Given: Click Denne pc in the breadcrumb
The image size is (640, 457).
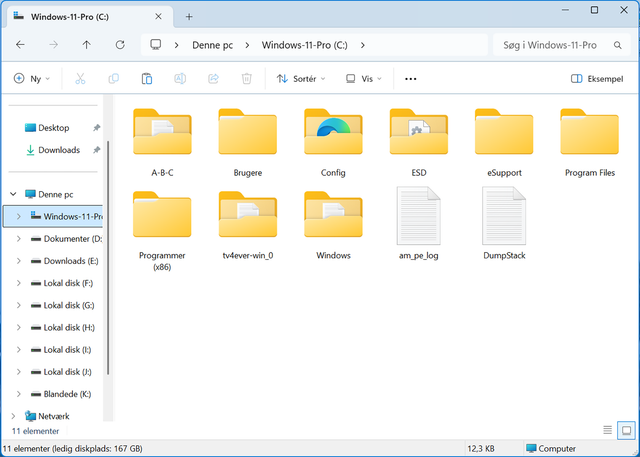Looking at the screenshot, I should 212,45.
